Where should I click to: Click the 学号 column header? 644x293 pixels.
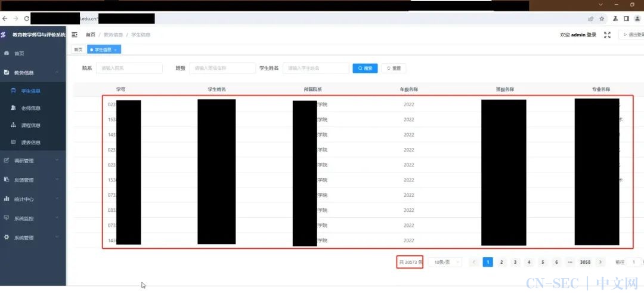tap(120, 89)
